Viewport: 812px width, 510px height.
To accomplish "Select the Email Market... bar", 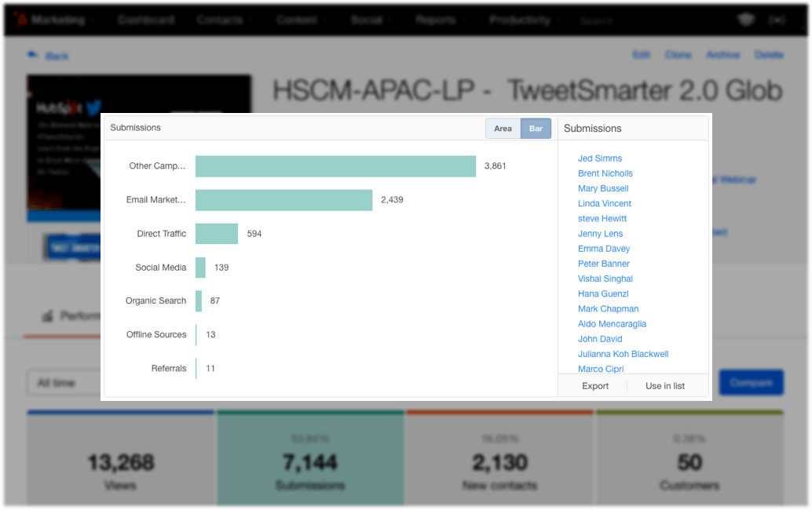I will coord(283,199).
